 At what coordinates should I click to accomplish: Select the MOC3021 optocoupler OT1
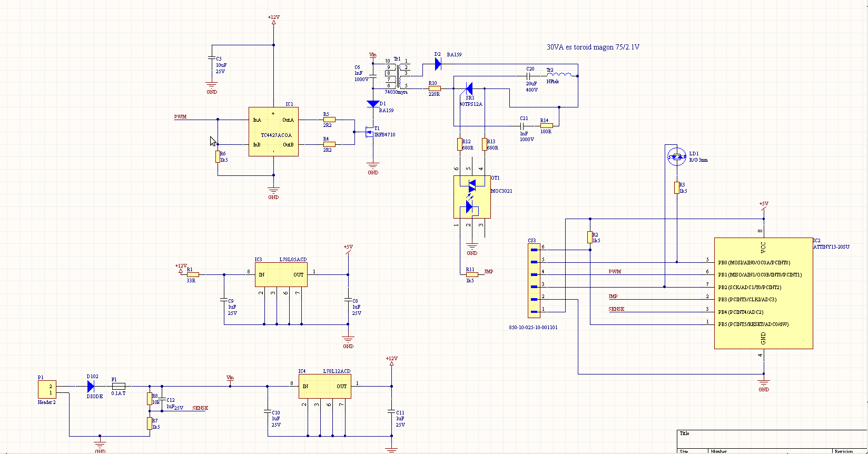pyautogui.click(x=472, y=197)
